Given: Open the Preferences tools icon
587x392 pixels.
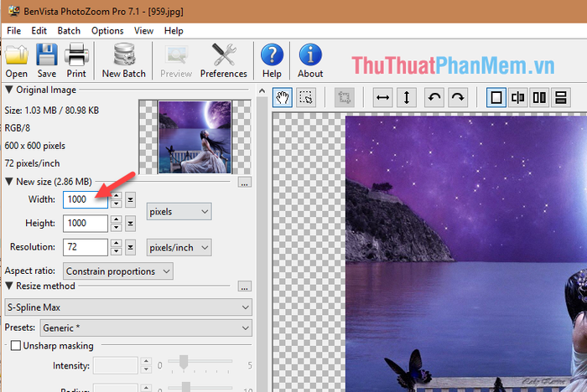Looking at the screenshot, I should click(x=224, y=59).
